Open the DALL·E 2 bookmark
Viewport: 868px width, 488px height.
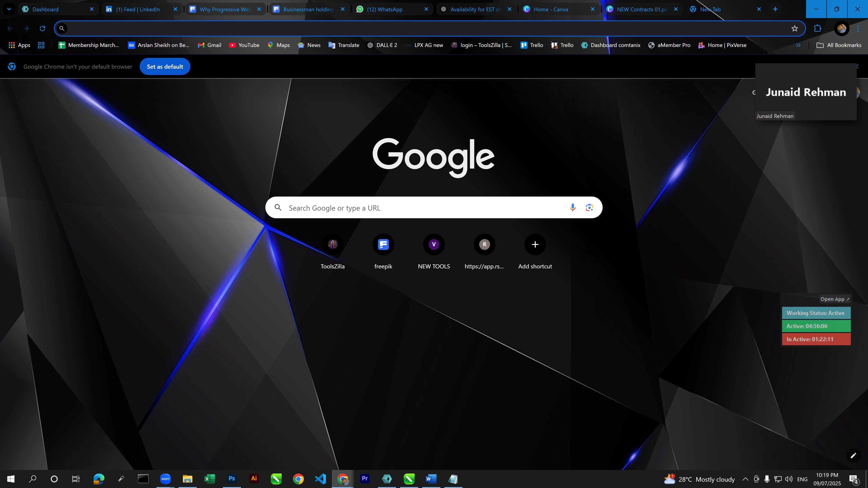tap(382, 45)
